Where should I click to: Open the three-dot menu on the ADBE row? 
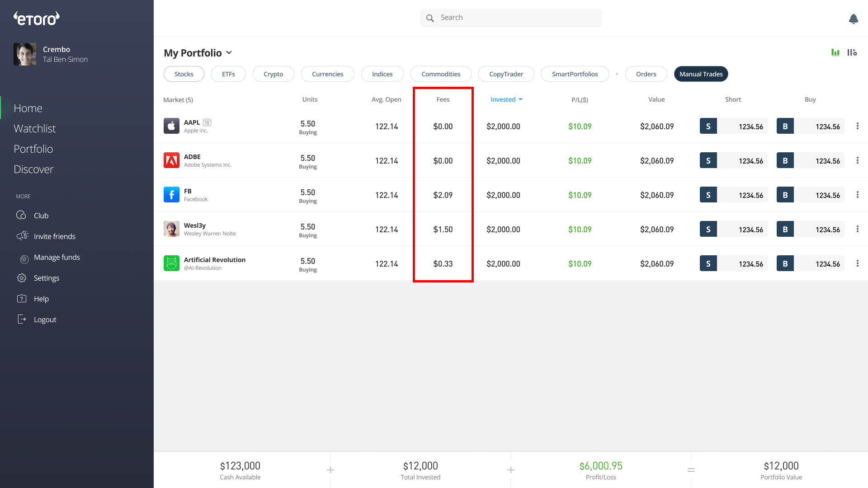858,160
